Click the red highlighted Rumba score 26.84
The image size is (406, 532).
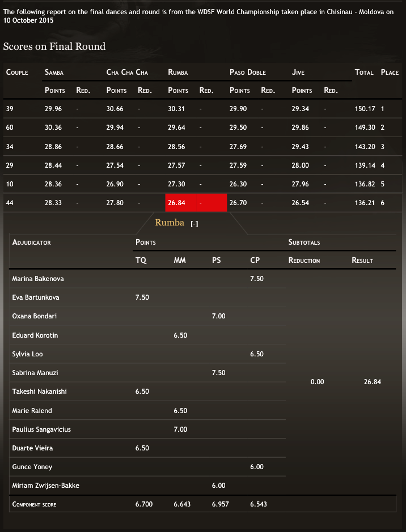pyautogui.click(x=176, y=203)
